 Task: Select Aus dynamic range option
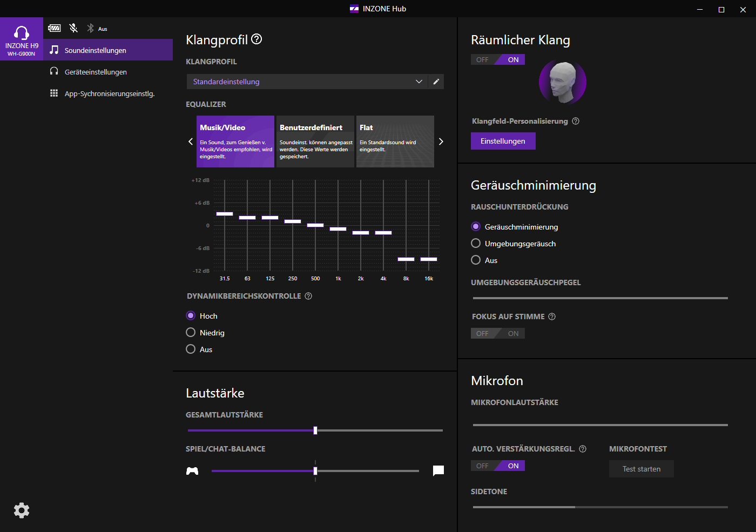click(x=199, y=349)
